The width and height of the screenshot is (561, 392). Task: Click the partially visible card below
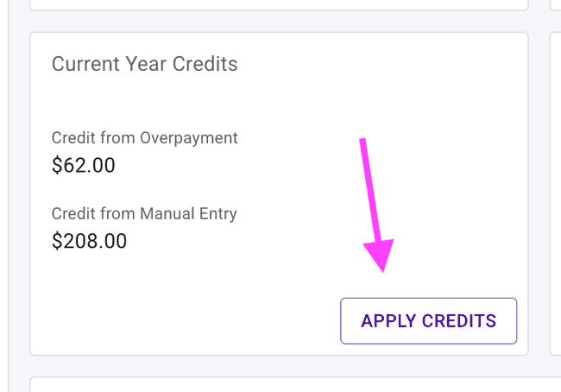coord(279,384)
